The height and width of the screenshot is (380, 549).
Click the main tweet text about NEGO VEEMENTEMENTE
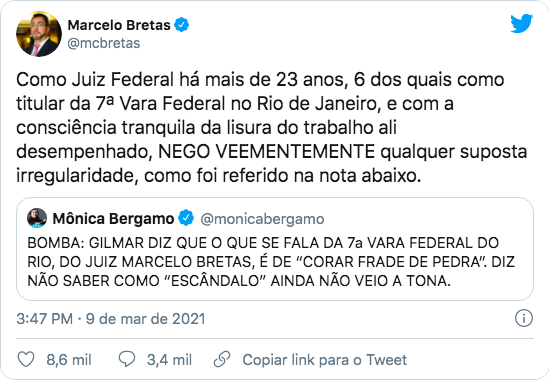tap(271, 127)
